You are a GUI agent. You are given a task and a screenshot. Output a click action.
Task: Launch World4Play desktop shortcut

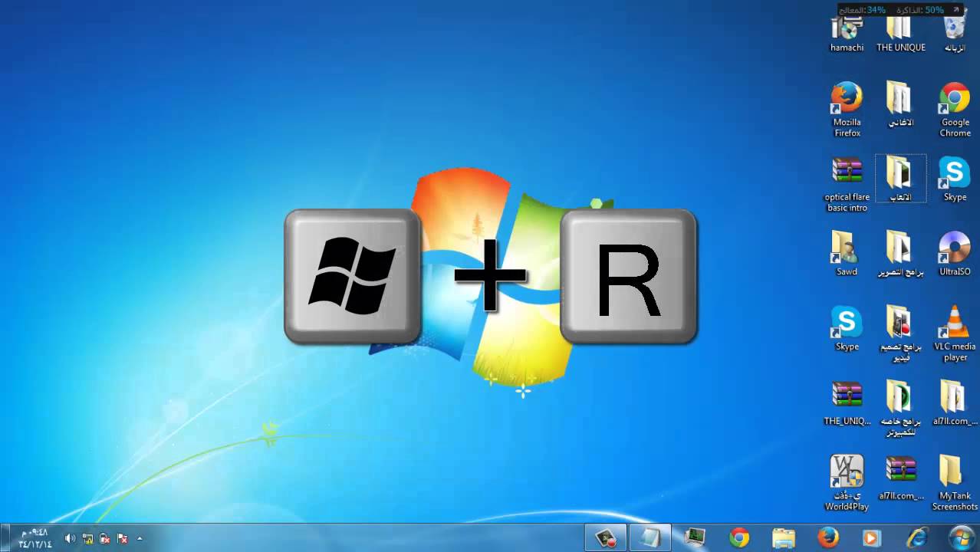[847, 483]
